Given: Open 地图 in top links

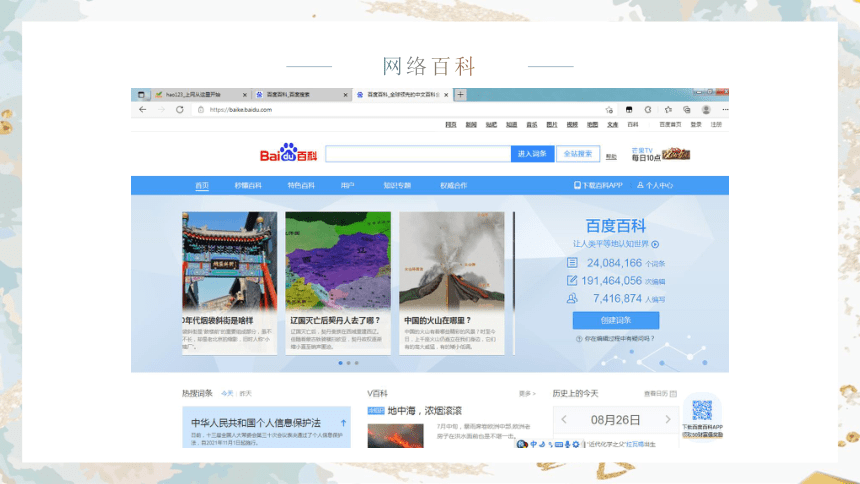Looking at the screenshot, I should [x=592, y=125].
